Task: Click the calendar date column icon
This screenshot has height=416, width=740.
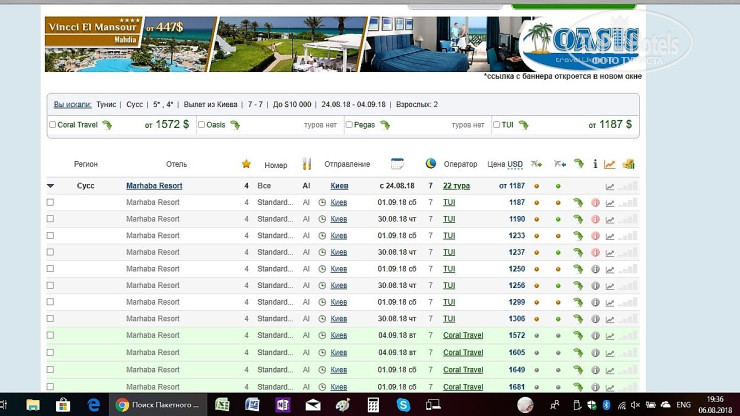Action: (x=397, y=164)
